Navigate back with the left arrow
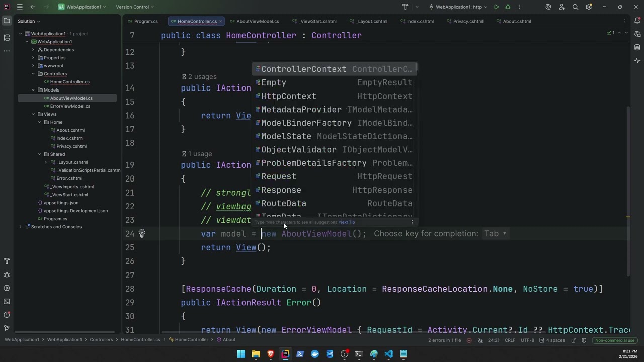Screen dimensions: 644x362 (33, 7)
